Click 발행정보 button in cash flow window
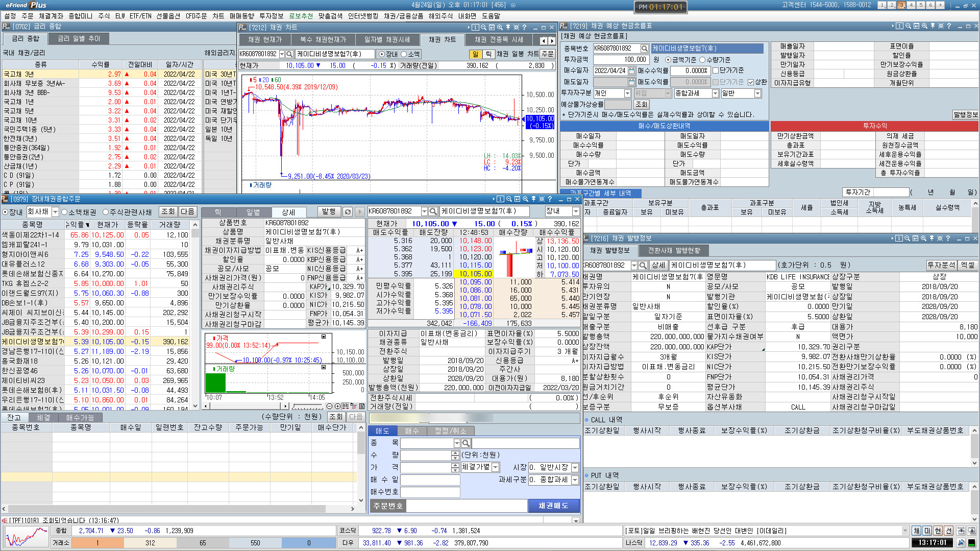980x551 pixels. click(965, 114)
